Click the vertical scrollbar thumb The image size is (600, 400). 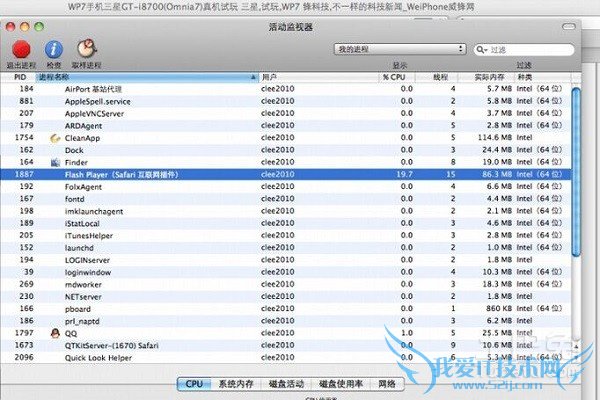[576, 172]
